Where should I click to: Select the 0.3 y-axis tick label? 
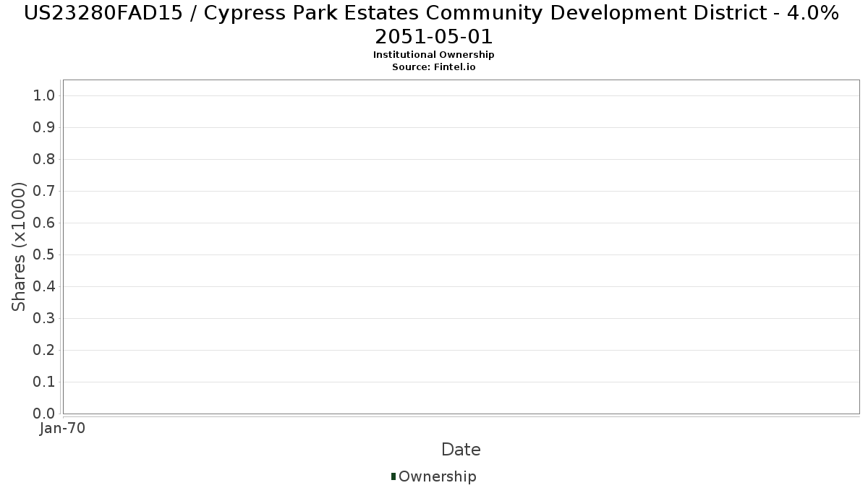click(x=44, y=319)
